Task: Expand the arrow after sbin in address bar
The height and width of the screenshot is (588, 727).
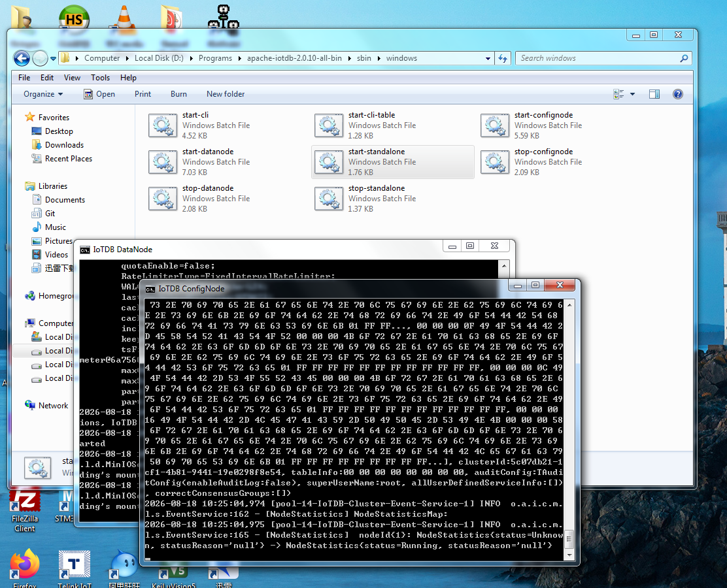Action: click(x=379, y=58)
